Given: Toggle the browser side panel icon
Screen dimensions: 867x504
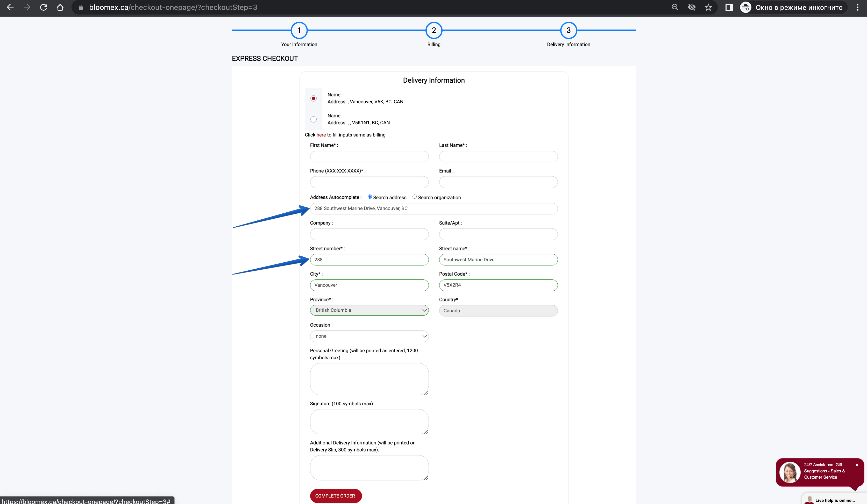Looking at the screenshot, I should (x=729, y=7).
